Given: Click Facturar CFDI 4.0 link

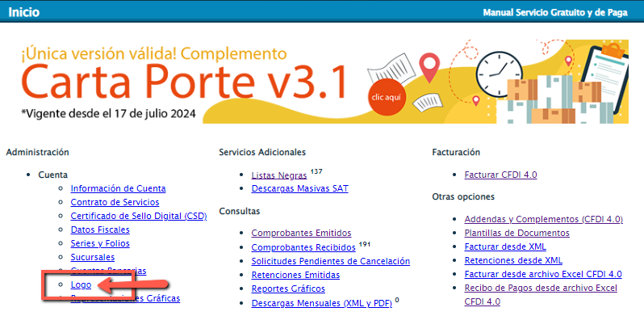Looking at the screenshot, I should pos(500,175).
